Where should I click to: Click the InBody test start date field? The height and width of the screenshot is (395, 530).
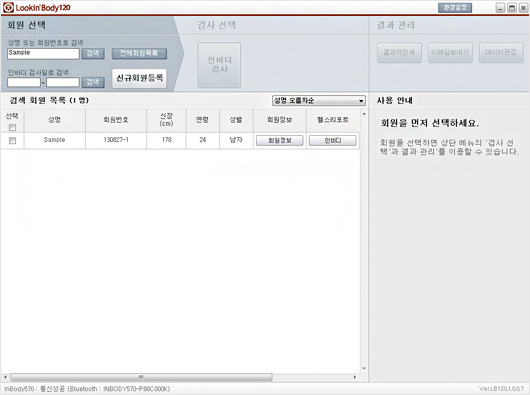pyautogui.click(x=24, y=82)
